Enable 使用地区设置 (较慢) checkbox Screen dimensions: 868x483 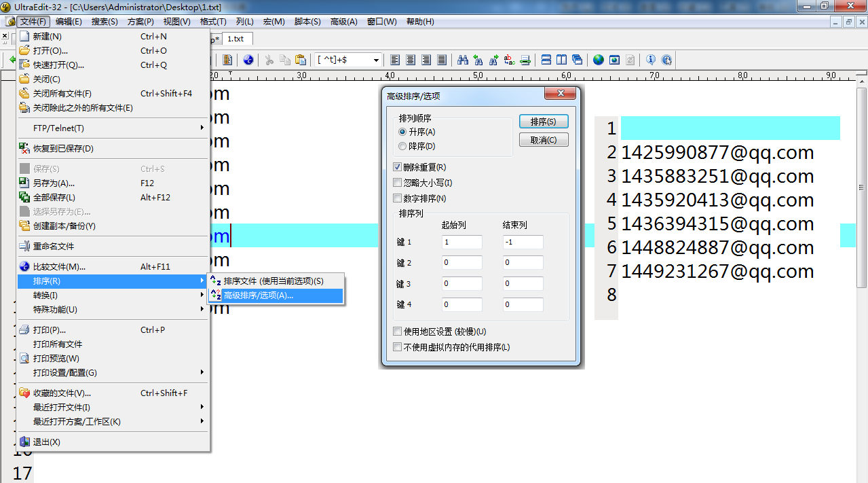coord(398,332)
